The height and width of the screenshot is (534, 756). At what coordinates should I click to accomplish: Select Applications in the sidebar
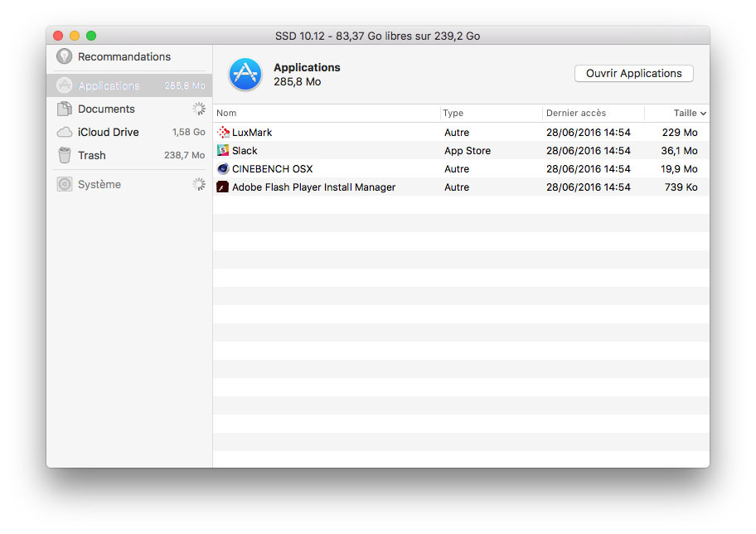click(129, 85)
